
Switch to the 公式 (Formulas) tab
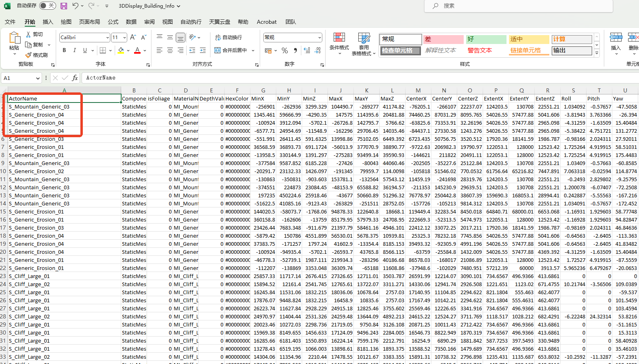[x=113, y=22]
